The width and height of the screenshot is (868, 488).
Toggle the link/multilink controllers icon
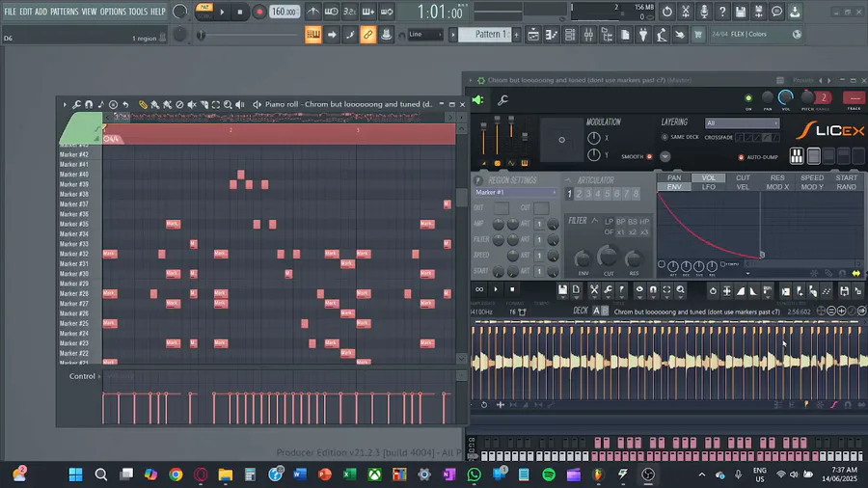[367, 35]
